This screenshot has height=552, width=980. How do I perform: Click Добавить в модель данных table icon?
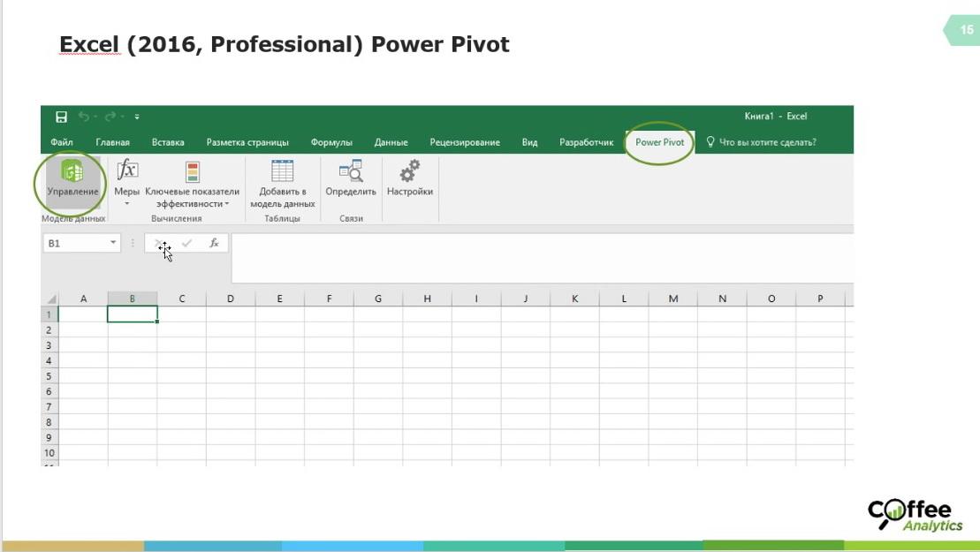coord(282,171)
